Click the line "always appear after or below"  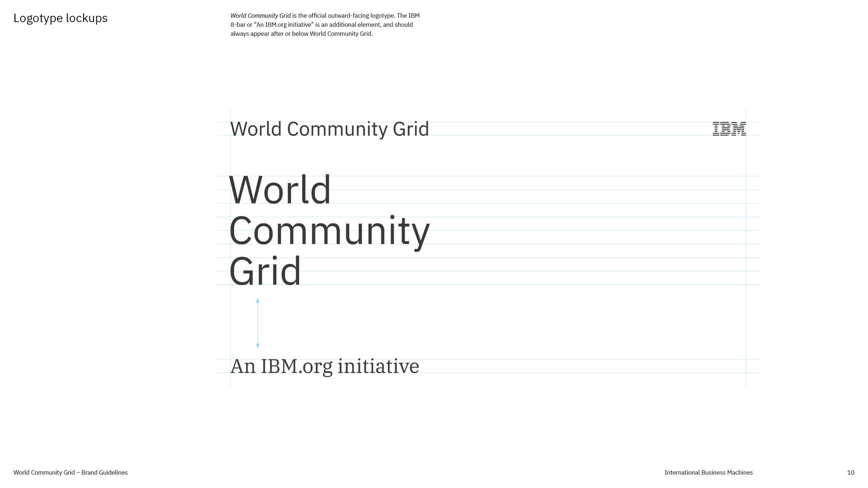[x=302, y=34]
